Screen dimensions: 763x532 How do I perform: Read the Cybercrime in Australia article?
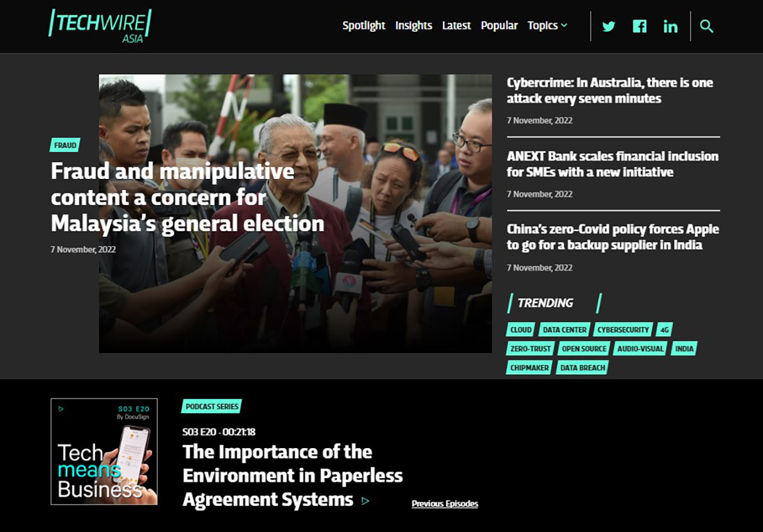tap(610, 90)
